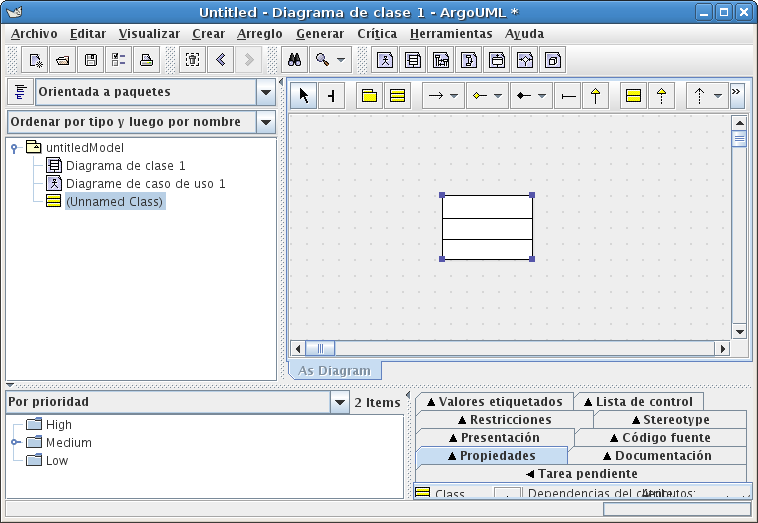
Task: Open the 'Por prioridad' dropdown
Action: pos(340,402)
